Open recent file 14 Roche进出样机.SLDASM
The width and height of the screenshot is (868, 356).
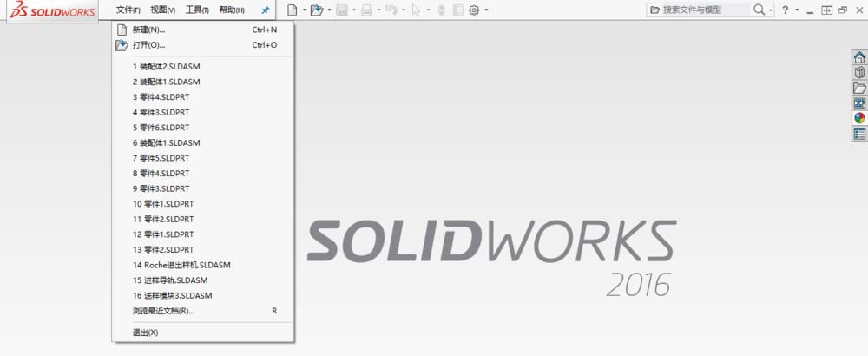tap(202, 265)
